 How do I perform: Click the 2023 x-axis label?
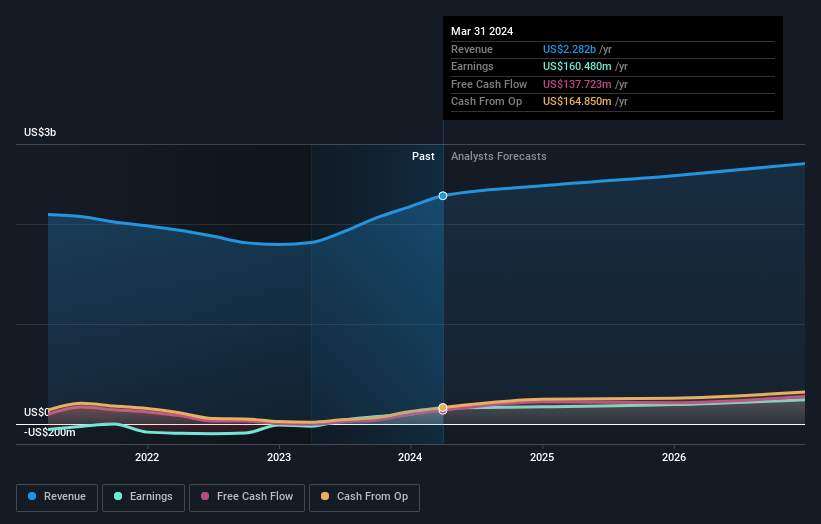pyautogui.click(x=279, y=458)
